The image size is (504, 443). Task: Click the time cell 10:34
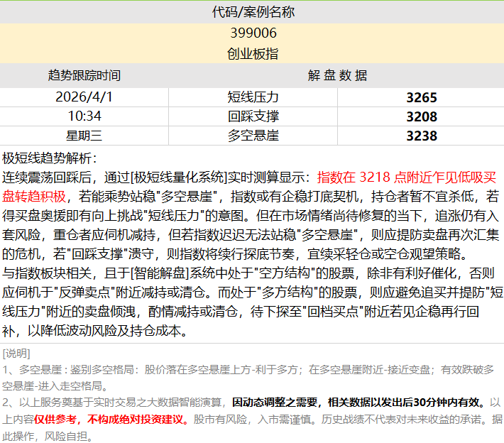pyautogui.click(x=84, y=116)
